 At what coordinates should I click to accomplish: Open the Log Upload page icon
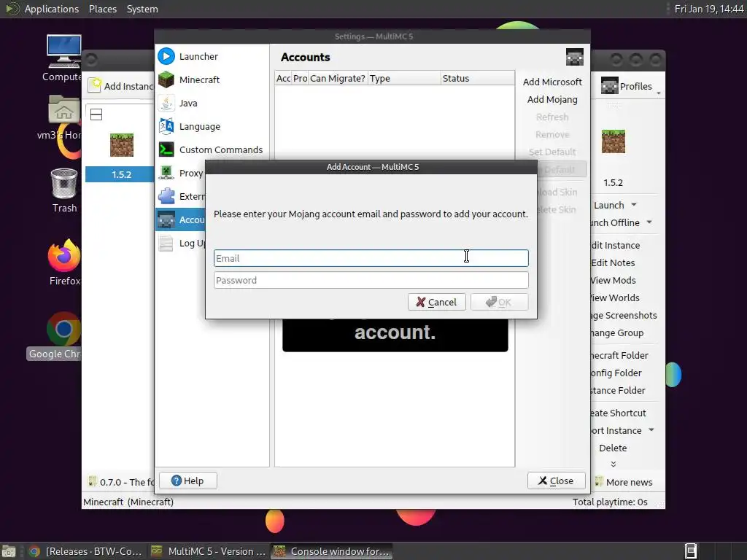click(166, 243)
